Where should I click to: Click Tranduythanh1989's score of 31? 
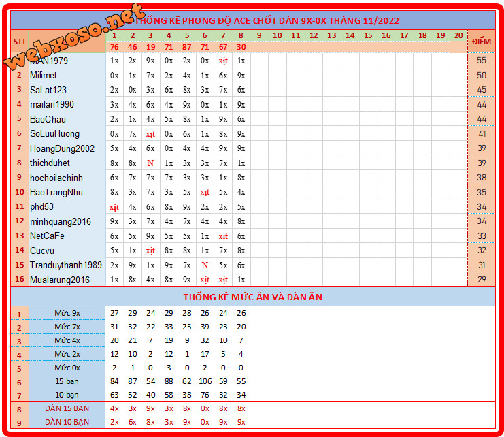[482, 265]
